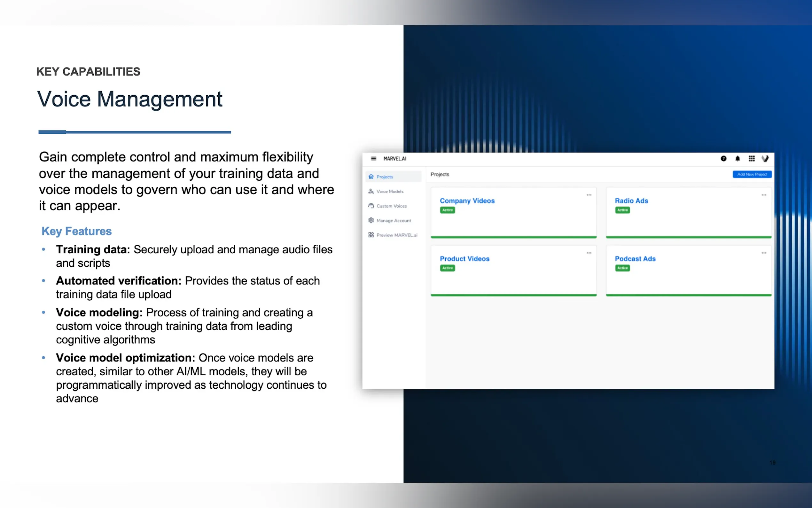Click the Projects home icon in sidebar
812x508 pixels.
(371, 177)
